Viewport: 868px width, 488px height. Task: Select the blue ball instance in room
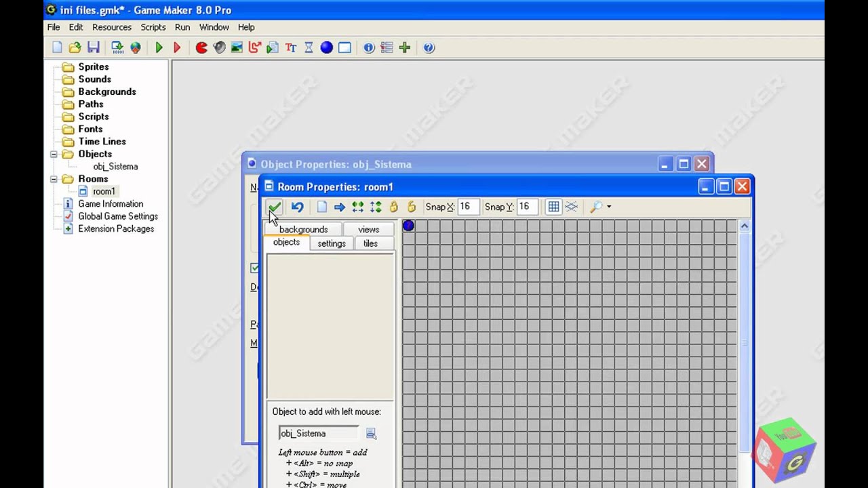pyautogui.click(x=408, y=225)
